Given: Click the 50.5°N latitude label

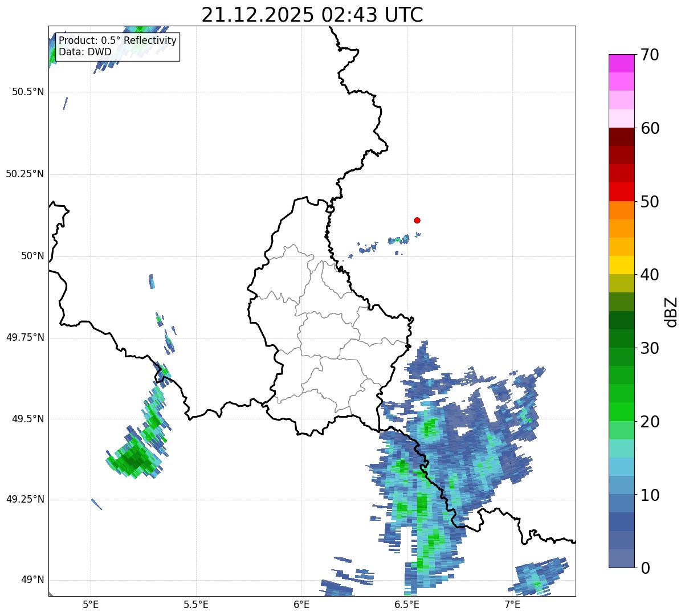Looking at the screenshot, I should click(28, 92).
